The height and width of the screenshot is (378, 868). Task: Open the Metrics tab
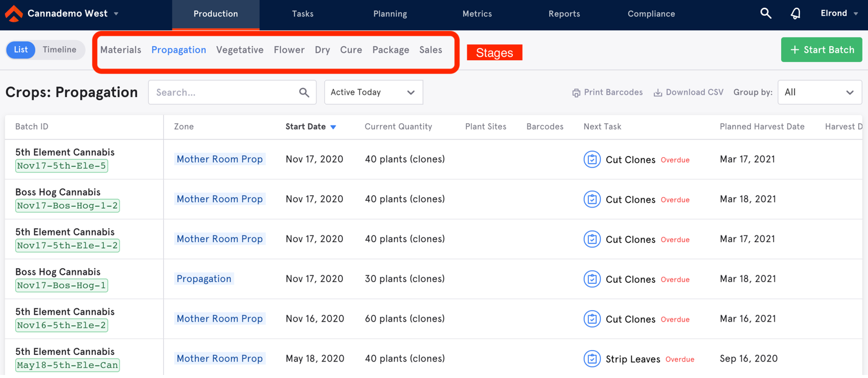coord(477,14)
